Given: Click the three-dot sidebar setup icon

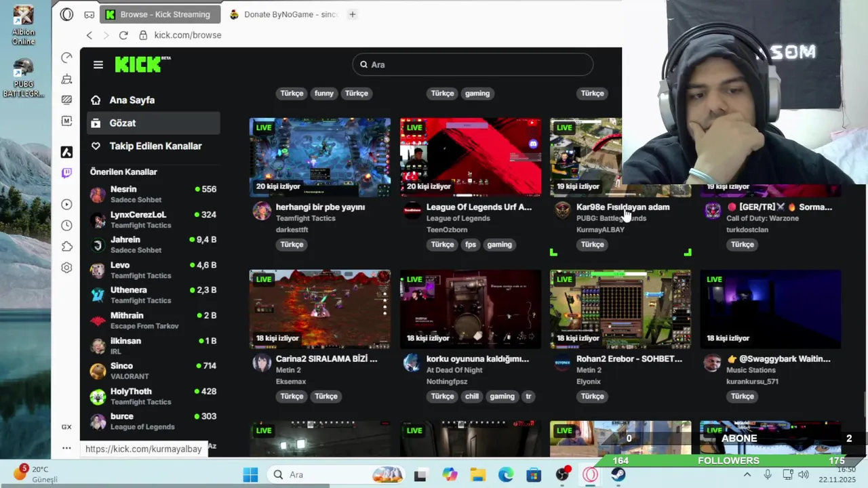Looking at the screenshot, I should pos(66,448).
